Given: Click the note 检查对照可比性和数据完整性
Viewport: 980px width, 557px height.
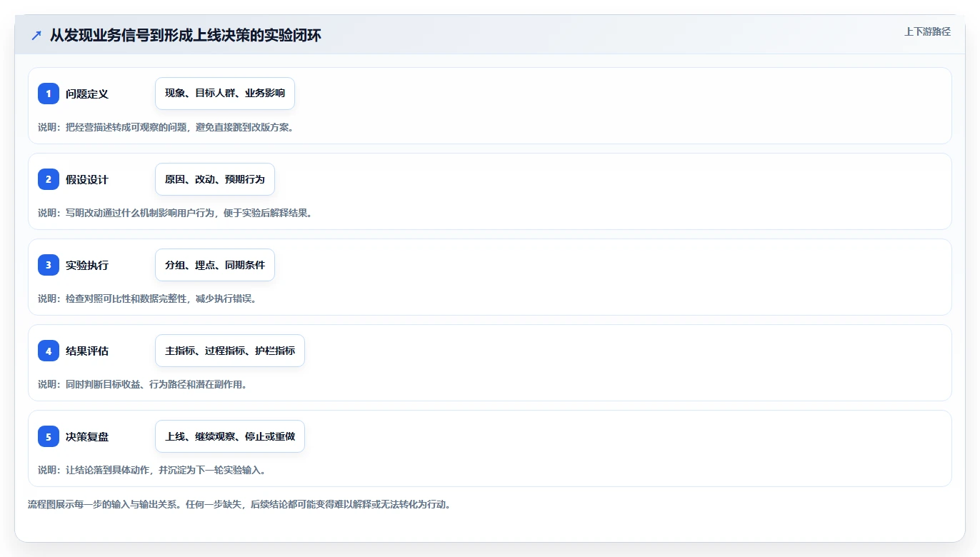Looking at the screenshot, I should pyautogui.click(x=126, y=298).
